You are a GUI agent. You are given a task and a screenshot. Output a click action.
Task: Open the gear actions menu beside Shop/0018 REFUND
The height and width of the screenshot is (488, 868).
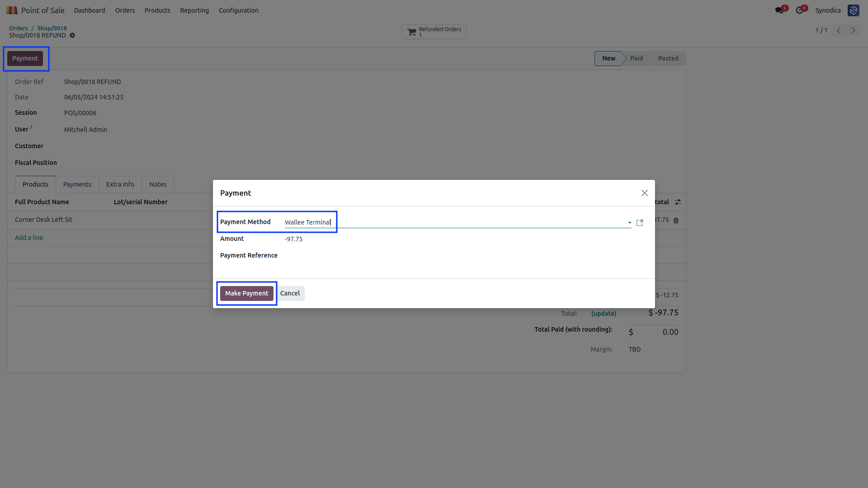pos(72,35)
